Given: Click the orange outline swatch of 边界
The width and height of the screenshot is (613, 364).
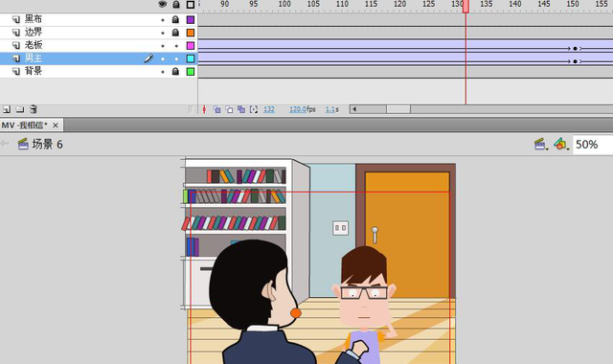Looking at the screenshot, I should coord(191,33).
